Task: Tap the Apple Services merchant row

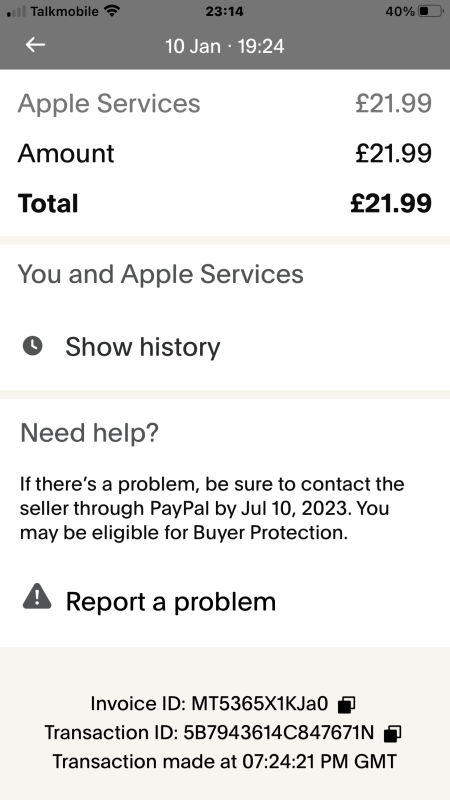Action: (x=225, y=104)
